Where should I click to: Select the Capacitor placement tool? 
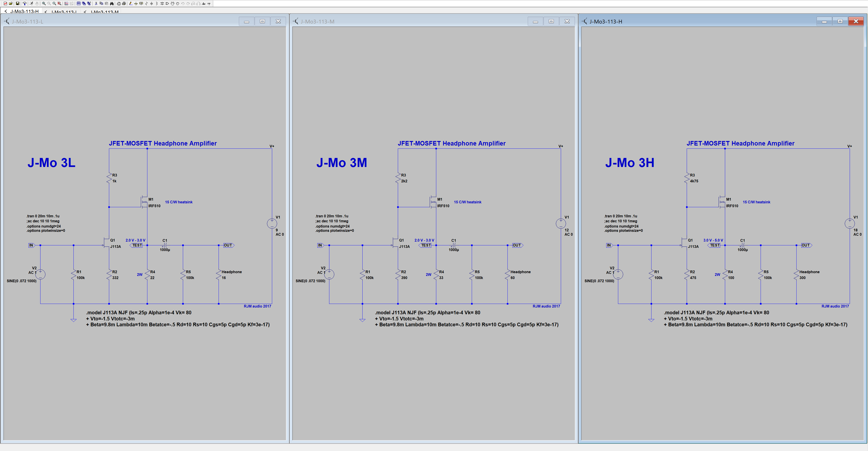click(152, 3)
